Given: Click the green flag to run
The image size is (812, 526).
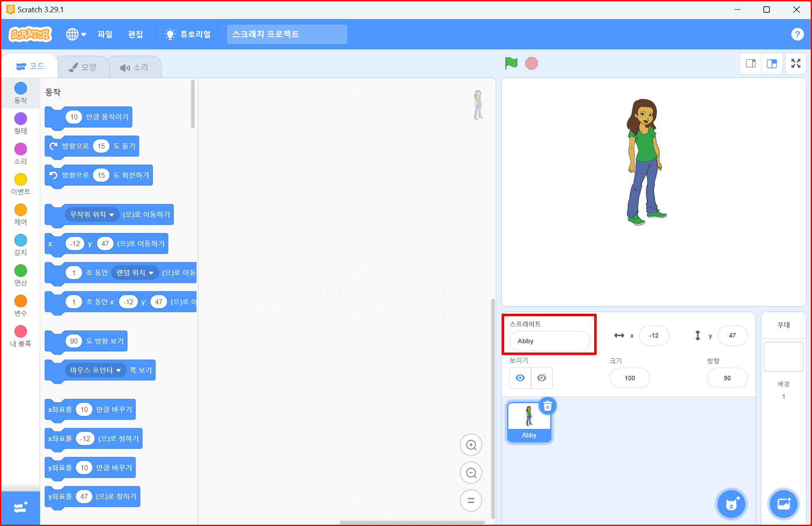Looking at the screenshot, I should (511, 63).
